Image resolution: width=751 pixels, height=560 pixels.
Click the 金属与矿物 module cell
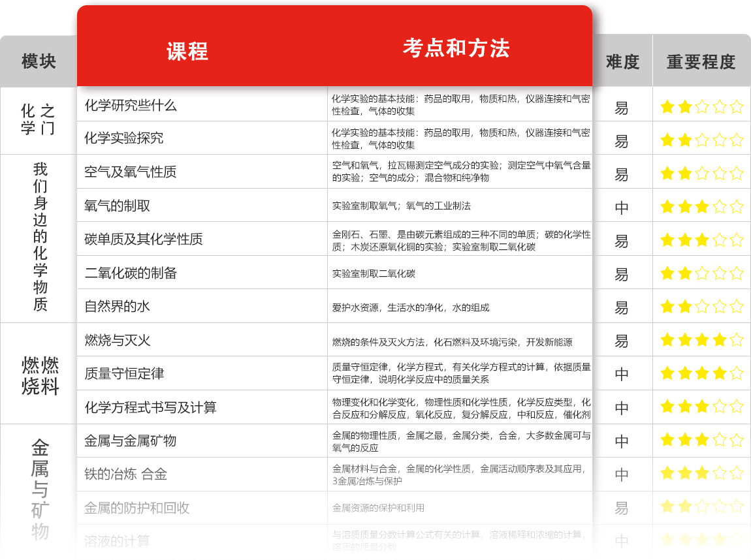[40, 489]
